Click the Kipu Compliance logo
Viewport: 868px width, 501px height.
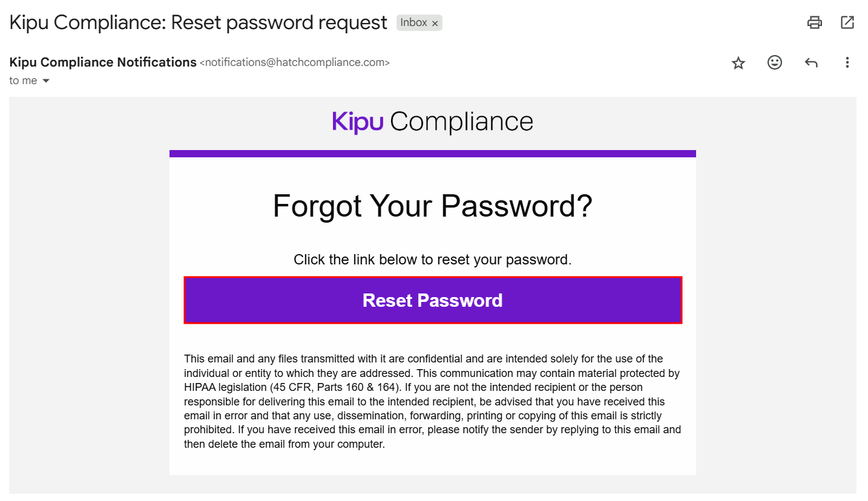click(433, 122)
